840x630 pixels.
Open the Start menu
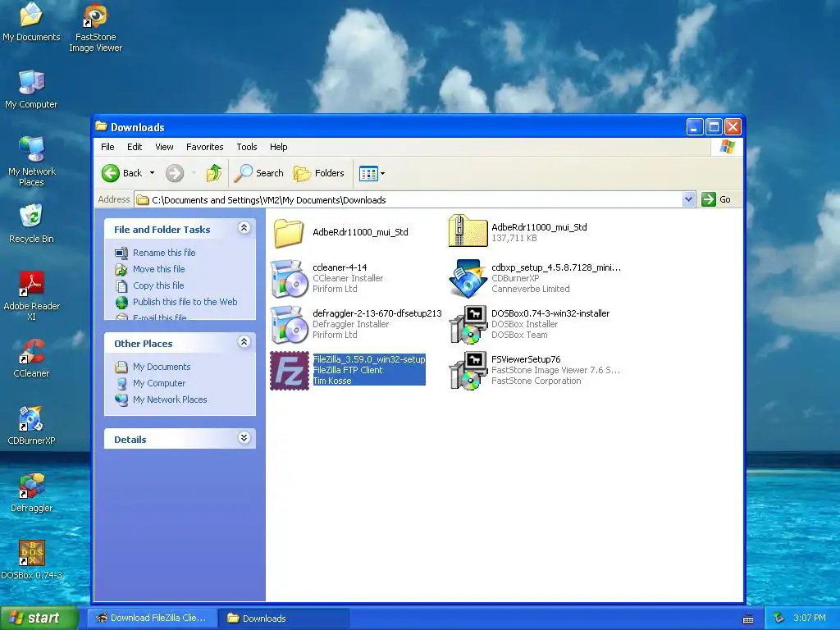coord(39,619)
